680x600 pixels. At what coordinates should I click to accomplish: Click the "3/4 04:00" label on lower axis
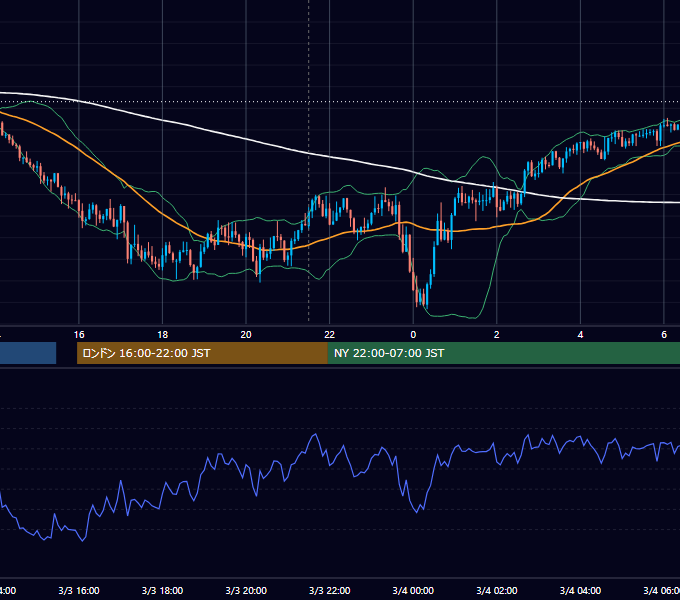[x=580, y=590]
